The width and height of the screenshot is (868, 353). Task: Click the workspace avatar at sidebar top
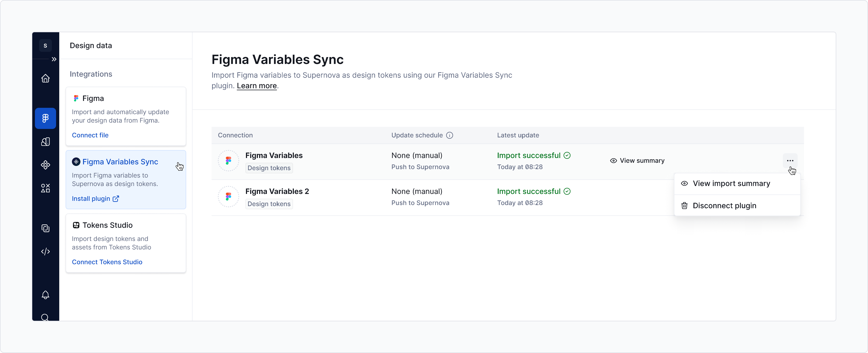pyautogui.click(x=45, y=45)
